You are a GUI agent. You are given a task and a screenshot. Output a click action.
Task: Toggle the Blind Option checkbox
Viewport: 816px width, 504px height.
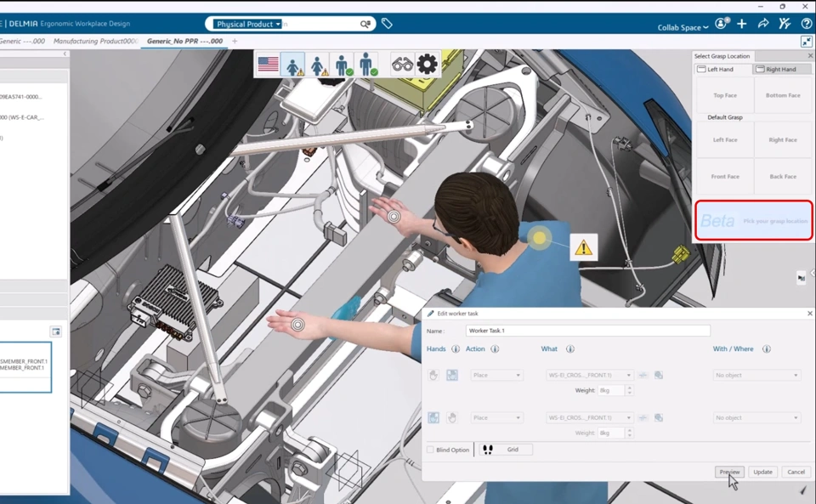430,450
